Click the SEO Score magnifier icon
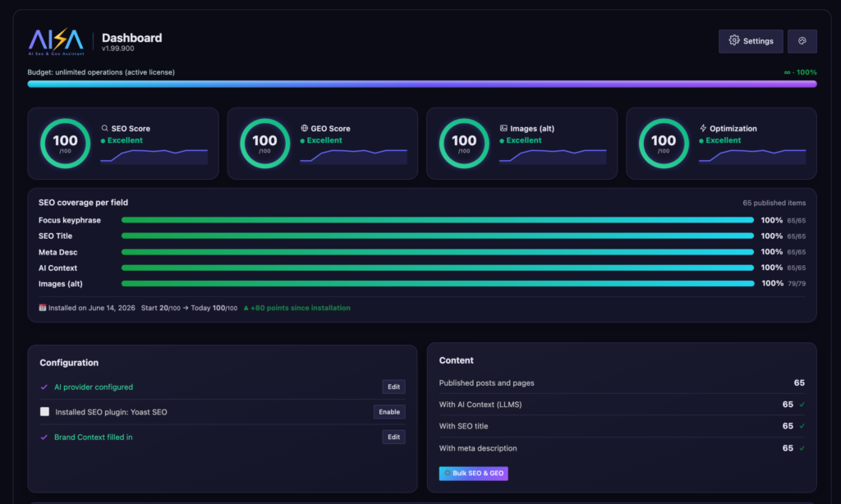Viewport: 841px width, 504px height. click(x=104, y=128)
